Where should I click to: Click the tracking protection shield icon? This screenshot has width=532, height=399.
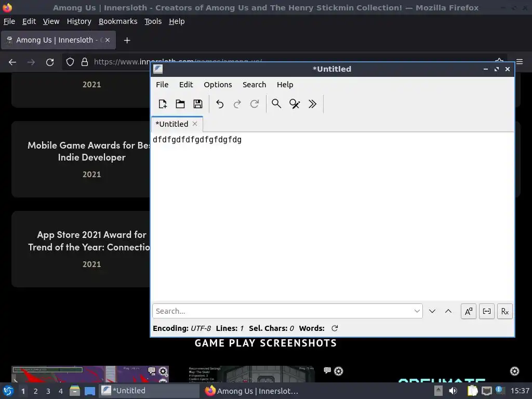(x=70, y=62)
